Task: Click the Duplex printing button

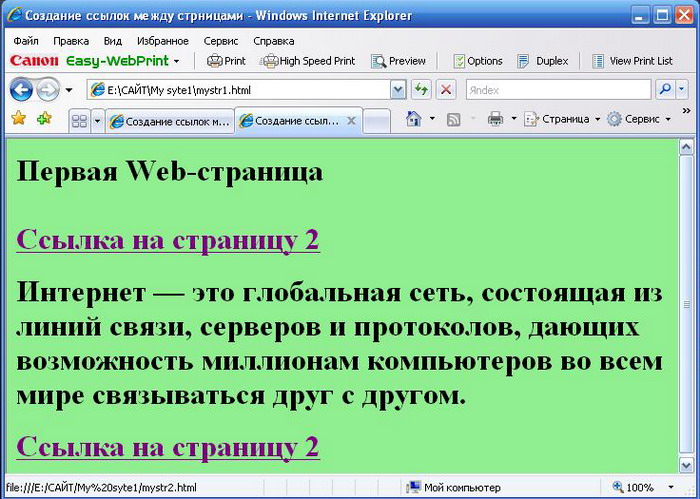Action: click(543, 61)
